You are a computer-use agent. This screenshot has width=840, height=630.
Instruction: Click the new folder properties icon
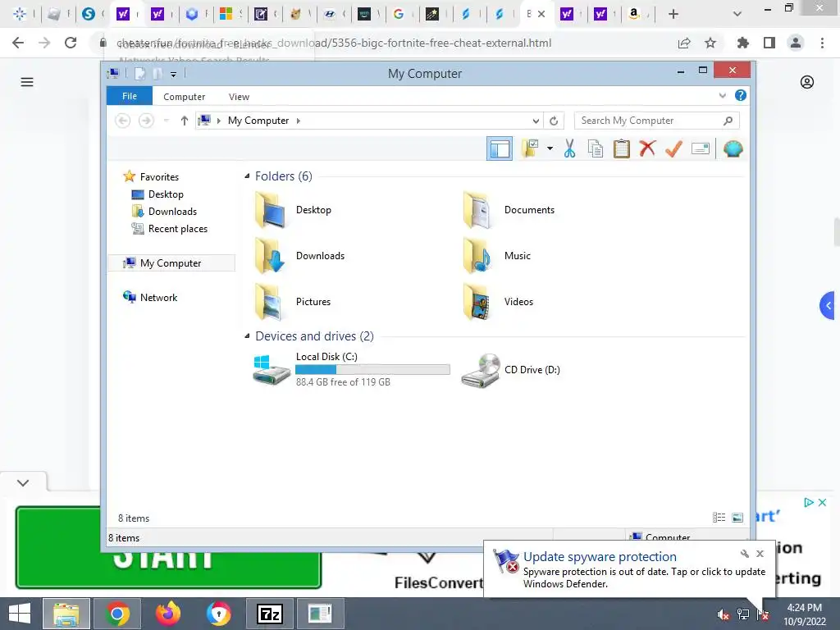click(x=531, y=149)
